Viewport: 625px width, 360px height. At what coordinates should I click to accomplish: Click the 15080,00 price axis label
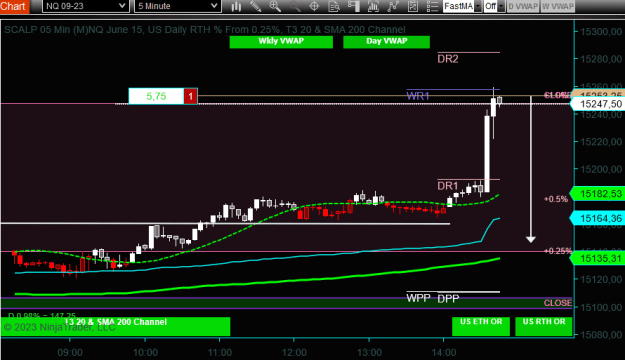pos(601,334)
